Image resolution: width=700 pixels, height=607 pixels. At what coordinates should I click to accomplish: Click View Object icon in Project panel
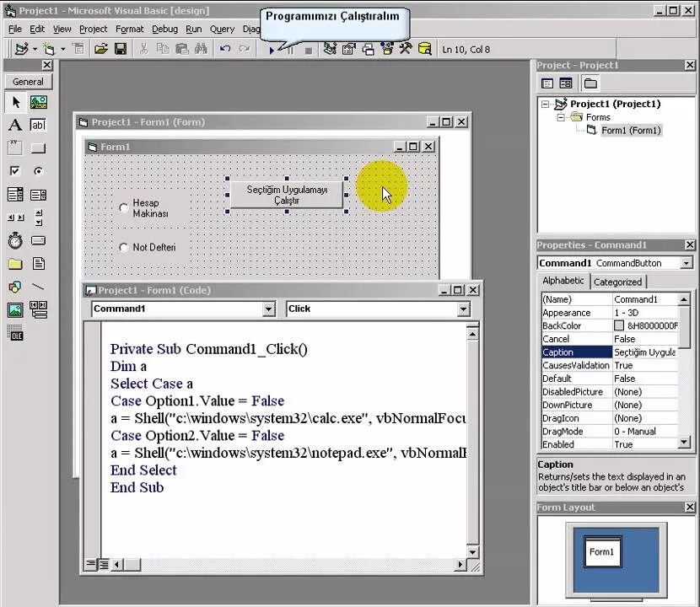coord(566,83)
